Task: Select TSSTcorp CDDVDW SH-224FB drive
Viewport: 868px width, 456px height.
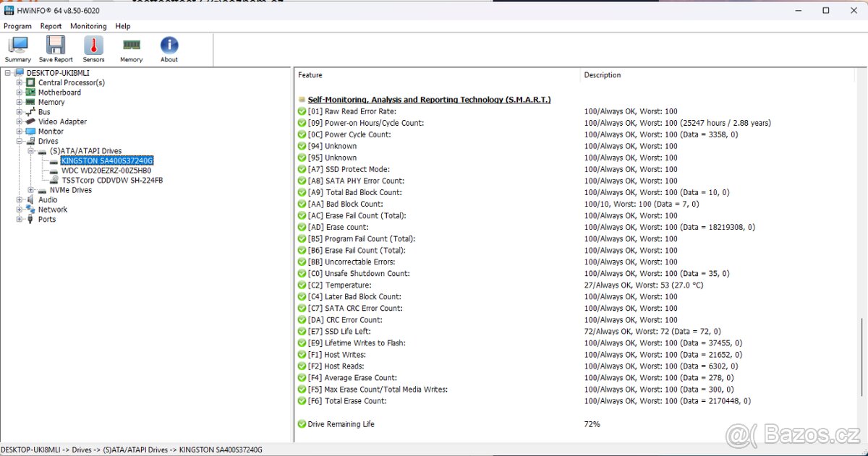Action: [112, 180]
